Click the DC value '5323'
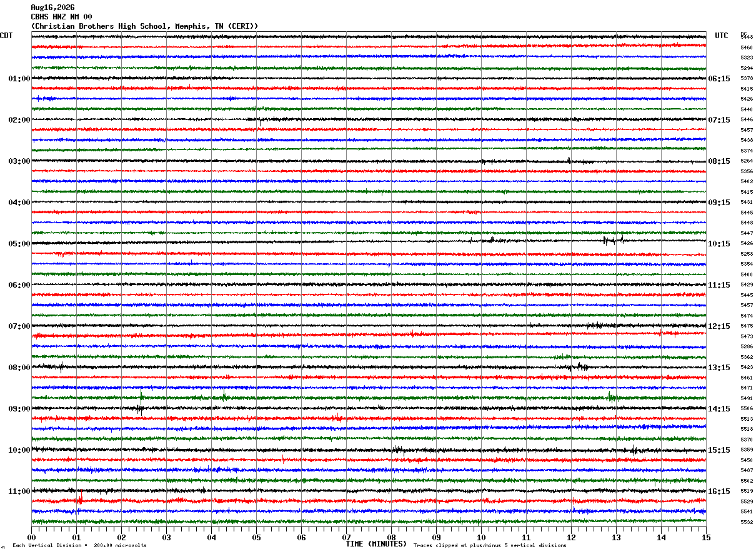The height and width of the screenshot is (554, 756). pos(747,58)
